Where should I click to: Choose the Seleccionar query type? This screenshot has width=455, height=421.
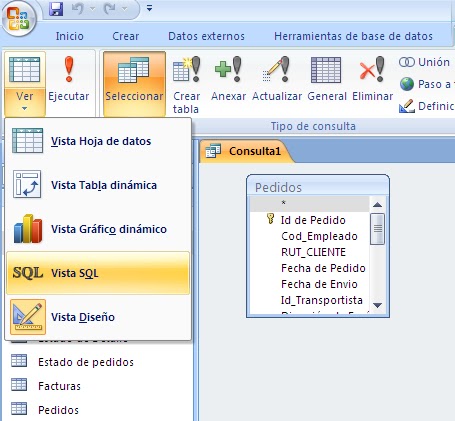click(134, 83)
